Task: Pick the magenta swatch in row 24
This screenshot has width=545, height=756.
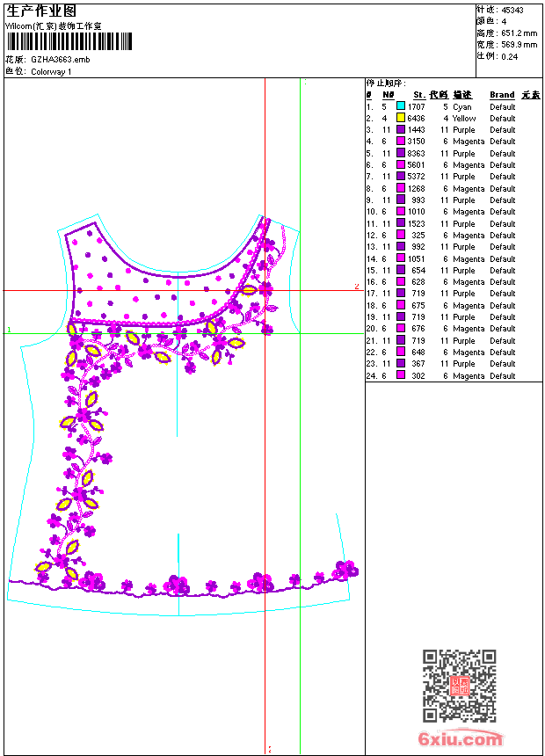Action: coord(401,375)
